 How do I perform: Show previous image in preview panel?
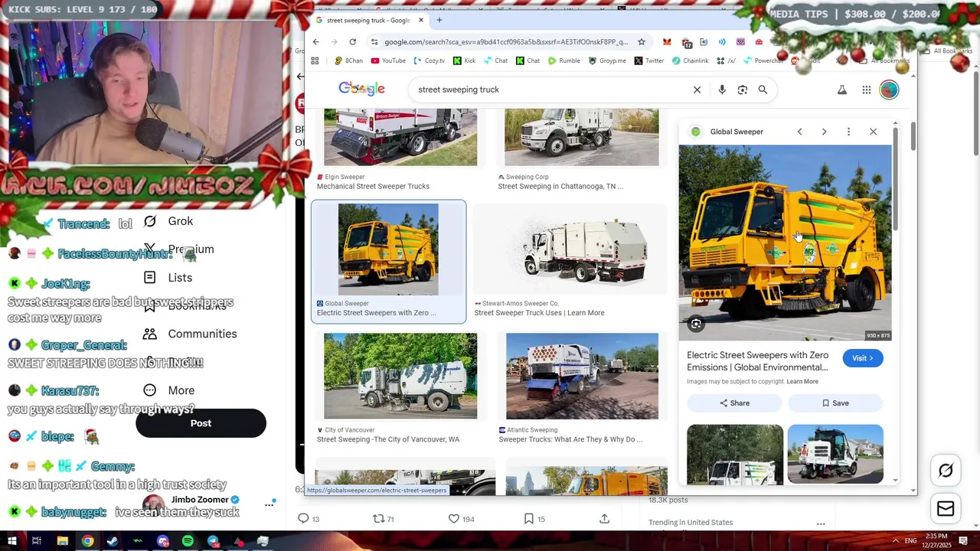[799, 132]
